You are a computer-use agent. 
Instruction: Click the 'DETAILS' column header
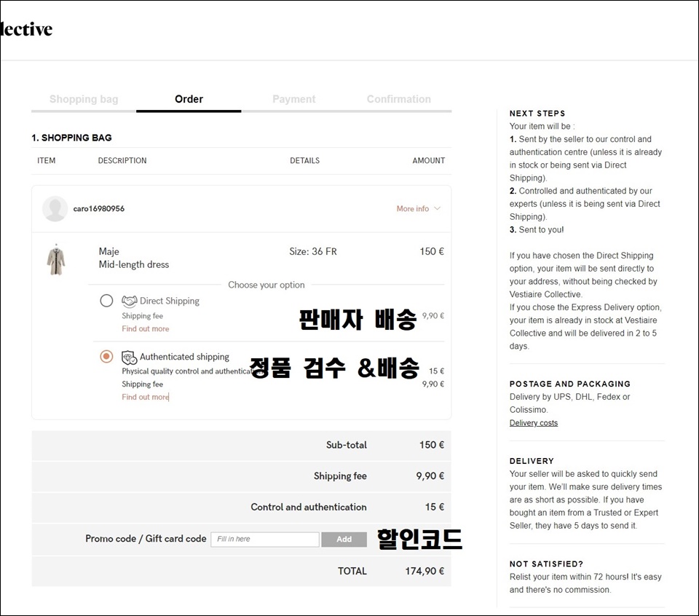pyautogui.click(x=304, y=160)
